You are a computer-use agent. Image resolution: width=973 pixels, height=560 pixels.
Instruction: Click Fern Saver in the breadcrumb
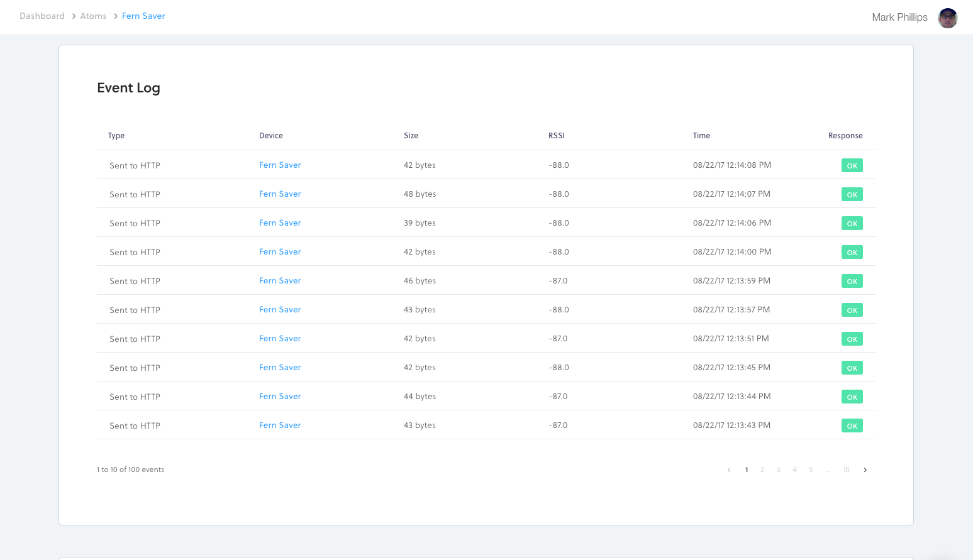point(143,16)
